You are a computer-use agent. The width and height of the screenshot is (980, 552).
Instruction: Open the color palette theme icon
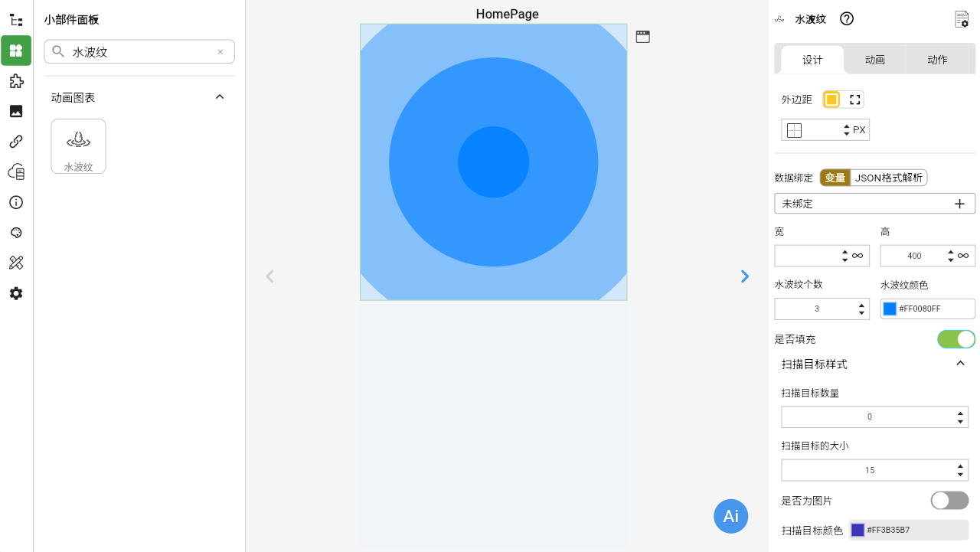coord(16,233)
